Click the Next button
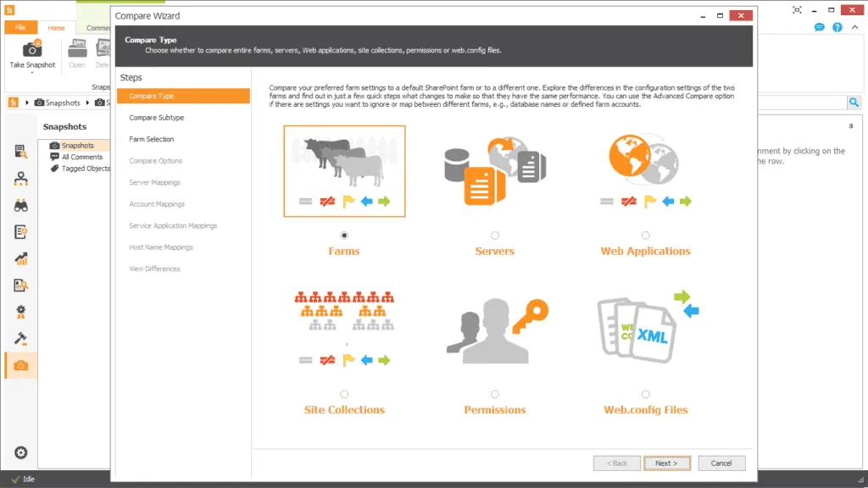 667,463
